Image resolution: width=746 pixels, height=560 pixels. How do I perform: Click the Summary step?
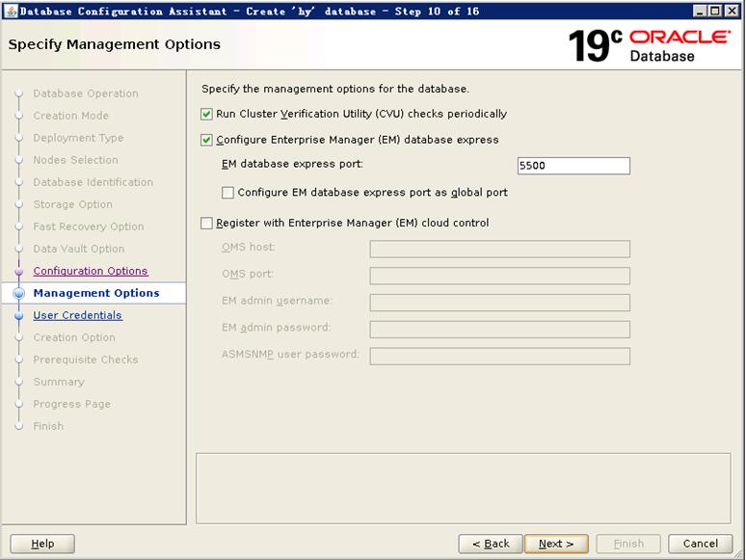59,382
